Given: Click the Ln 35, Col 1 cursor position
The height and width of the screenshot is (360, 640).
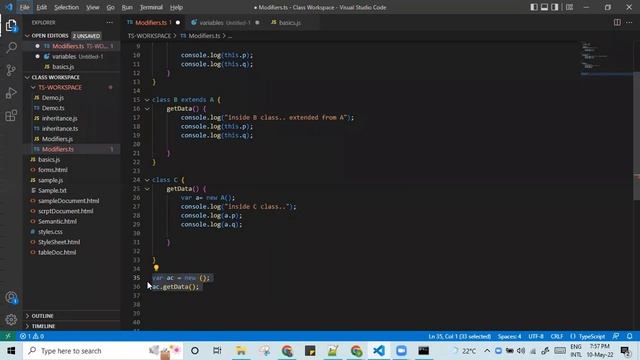Looking at the screenshot, I should point(460,336).
